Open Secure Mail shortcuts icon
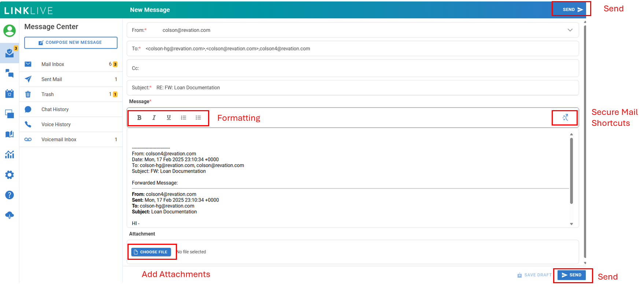This screenshot has height=288, width=644. point(565,117)
